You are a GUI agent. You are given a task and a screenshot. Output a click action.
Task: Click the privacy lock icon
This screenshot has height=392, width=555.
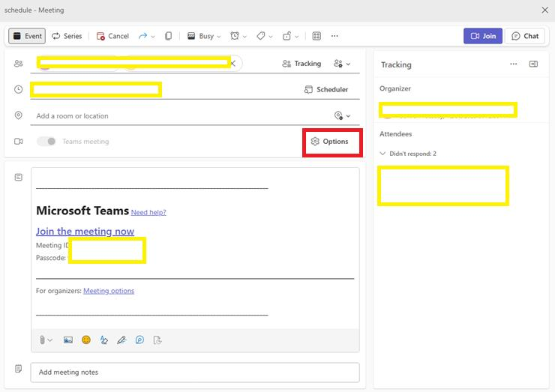(286, 36)
